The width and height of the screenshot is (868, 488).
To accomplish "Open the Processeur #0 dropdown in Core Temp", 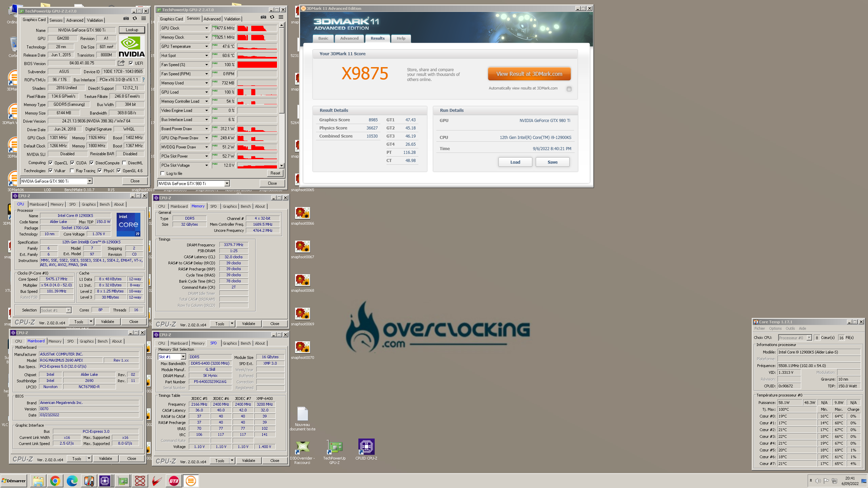I will (809, 338).
